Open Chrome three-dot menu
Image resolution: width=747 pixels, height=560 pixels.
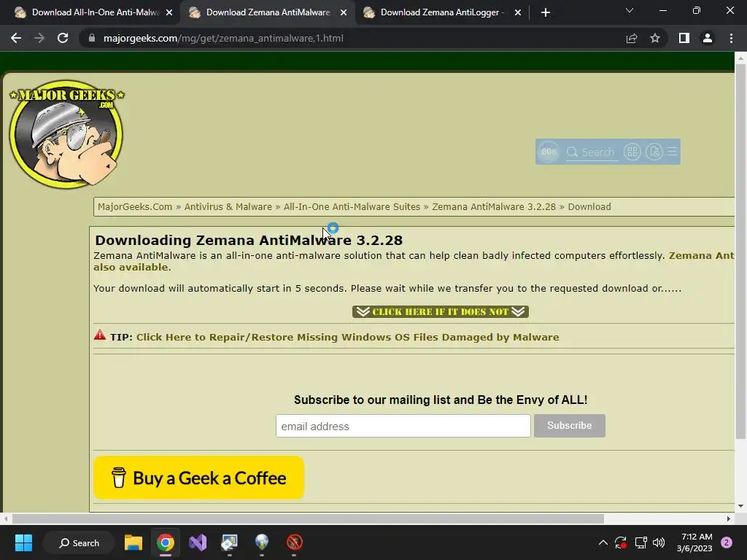pos(731,38)
